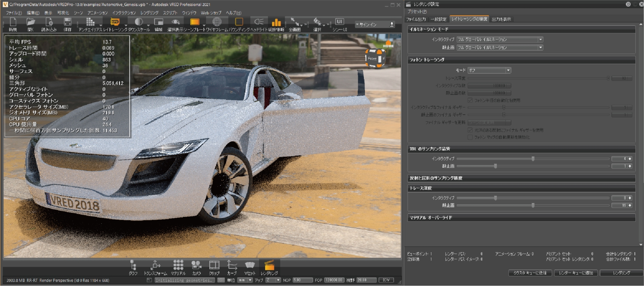Click the レンダー キューに追加 button
This screenshot has width=644, height=286.
576,273
